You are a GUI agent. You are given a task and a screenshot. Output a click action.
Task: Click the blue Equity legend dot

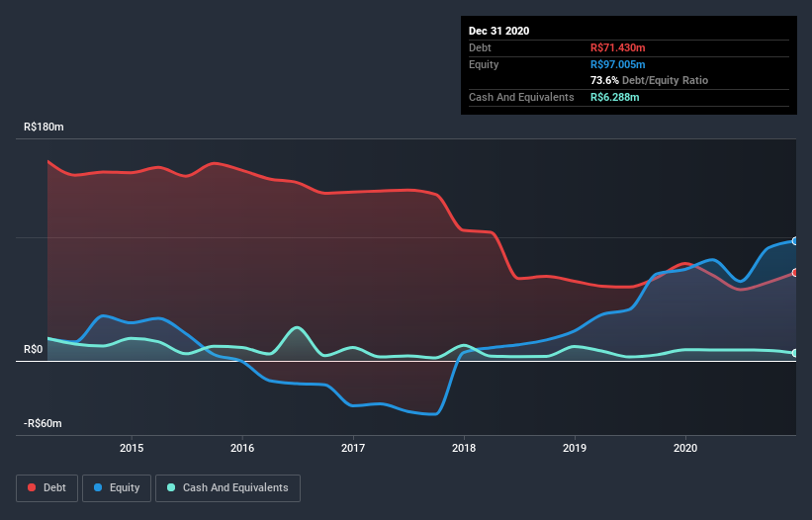98,487
